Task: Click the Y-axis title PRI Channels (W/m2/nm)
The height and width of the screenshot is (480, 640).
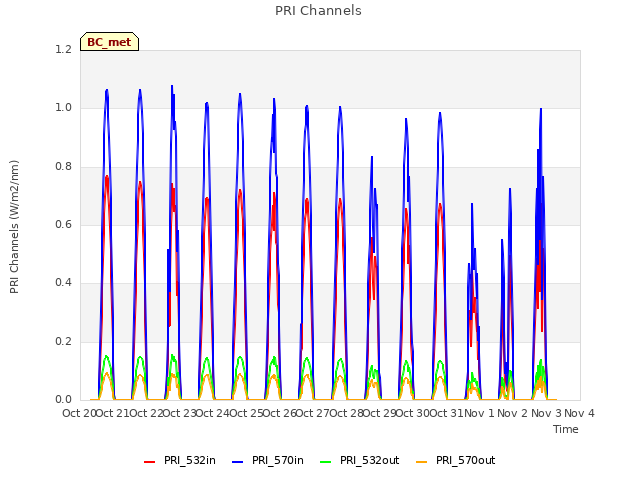Action: 14,227
